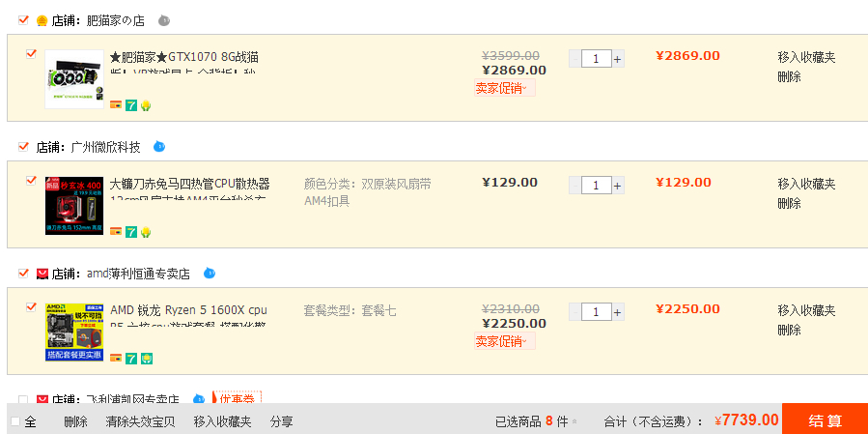Expand selected items list next to 已选商品 8 件
The height and width of the screenshot is (434, 868).
575,421
